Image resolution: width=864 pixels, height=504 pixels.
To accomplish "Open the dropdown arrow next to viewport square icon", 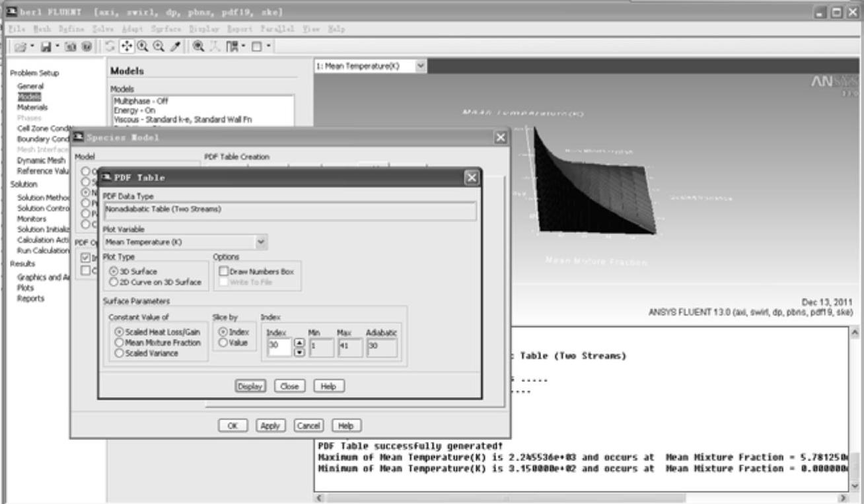I will coord(268,46).
